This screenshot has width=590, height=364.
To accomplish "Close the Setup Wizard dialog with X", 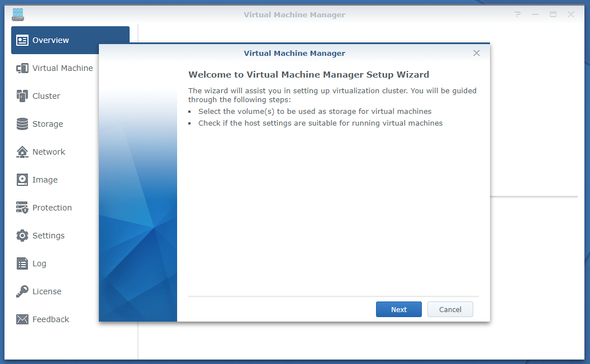I will (477, 53).
